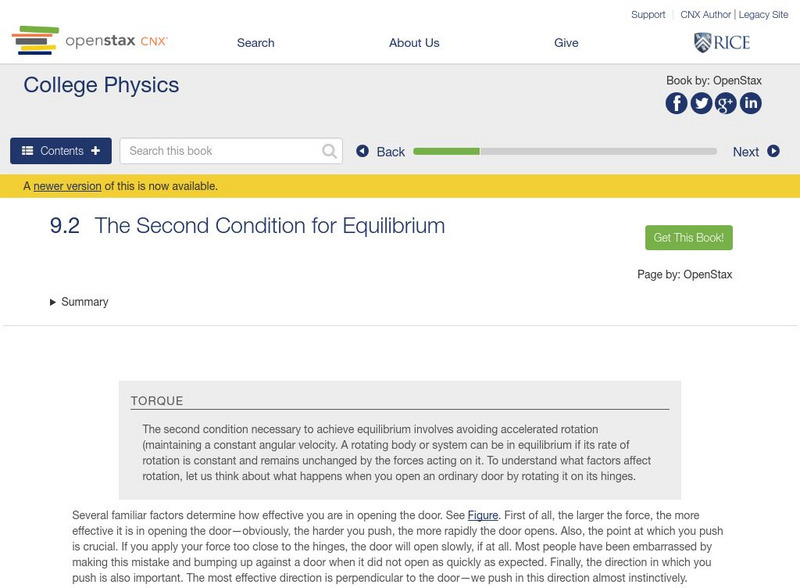
Task: Select the Give menu item
Action: (566, 42)
